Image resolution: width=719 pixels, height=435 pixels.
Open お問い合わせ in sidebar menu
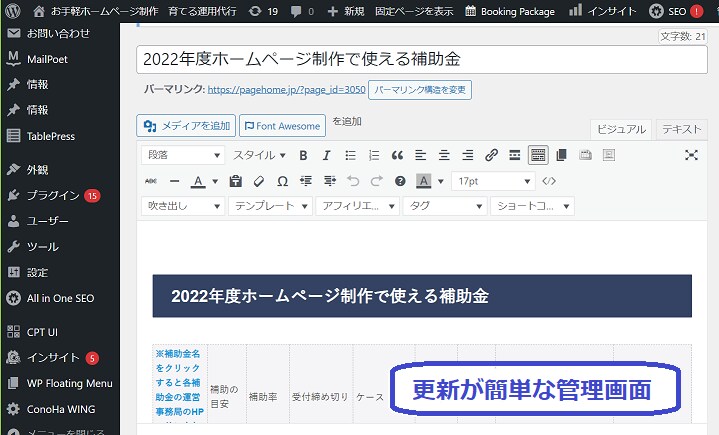[60, 33]
